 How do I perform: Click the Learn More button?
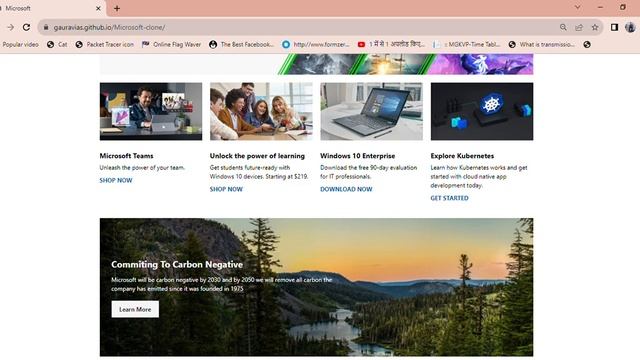click(x=135, y=309)
